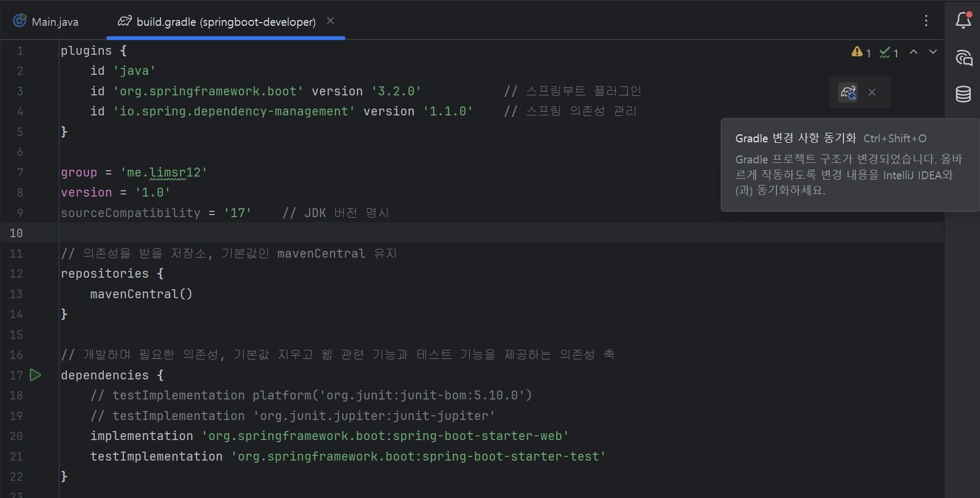Click the tooltip title beside Ctrl+Shift+O
The height and width of the screenshot is (498, 980).
pos(795,138)
